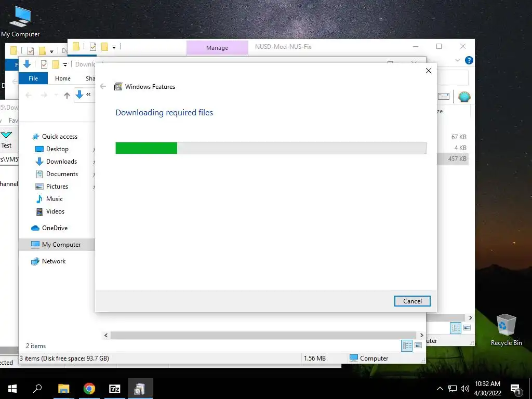Click properties icon in Downloads quick toolbar

(x=44, y=64)
